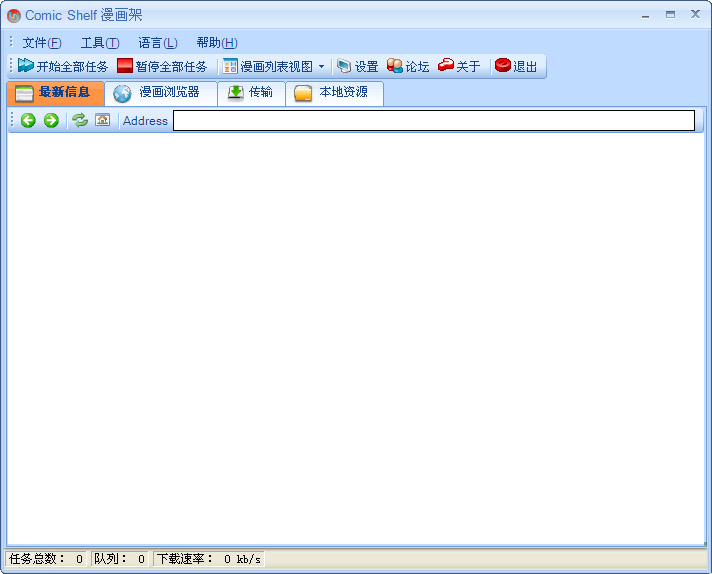Click inside the Address input field

[x=433, y=120]
